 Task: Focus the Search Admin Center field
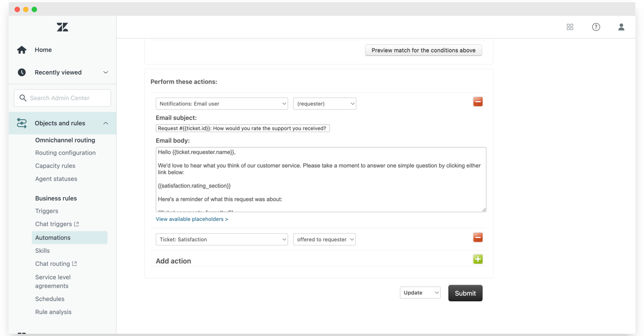[x=62, y=98]
